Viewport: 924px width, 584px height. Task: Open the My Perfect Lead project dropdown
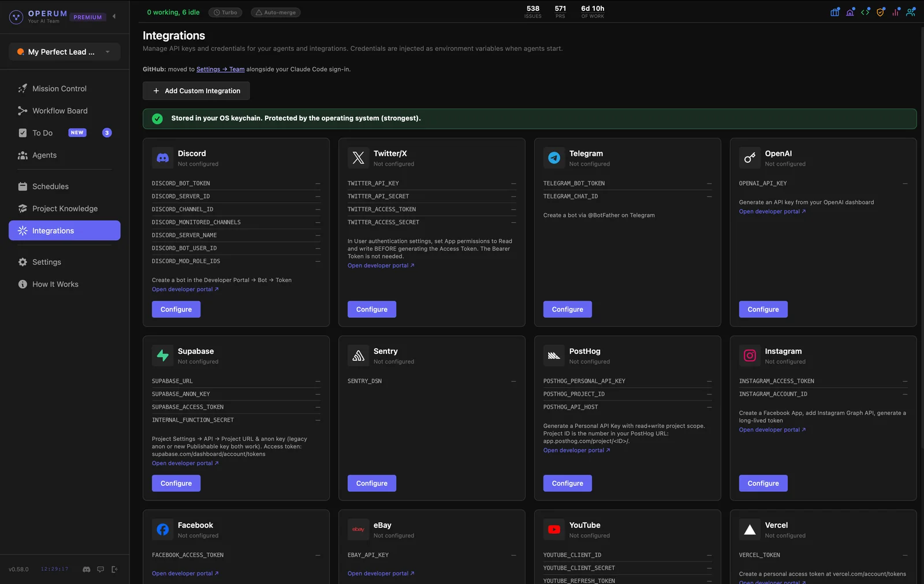pyautogui.click(x=65, y=52)
